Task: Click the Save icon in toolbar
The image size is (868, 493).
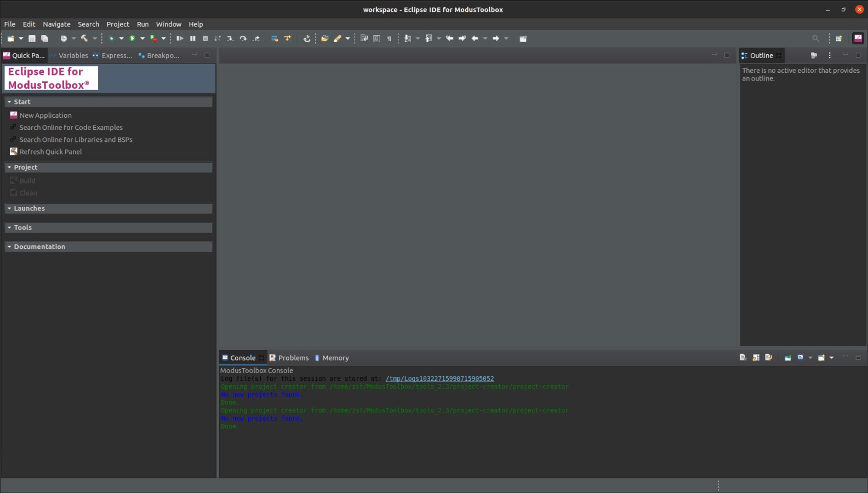Action: 32,39
